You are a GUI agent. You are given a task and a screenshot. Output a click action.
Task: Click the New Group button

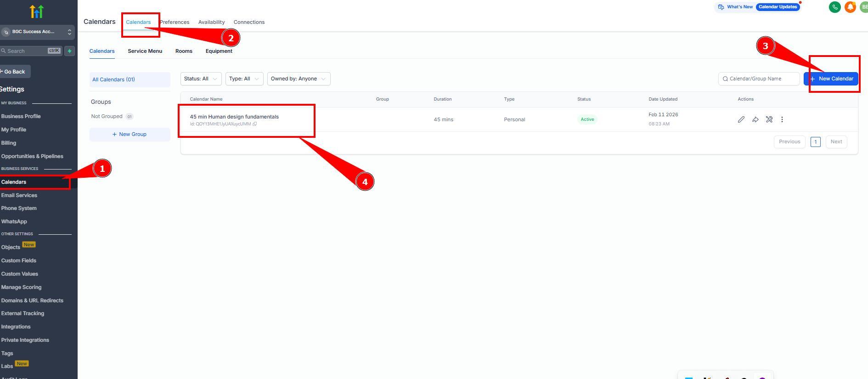(130, 134)
